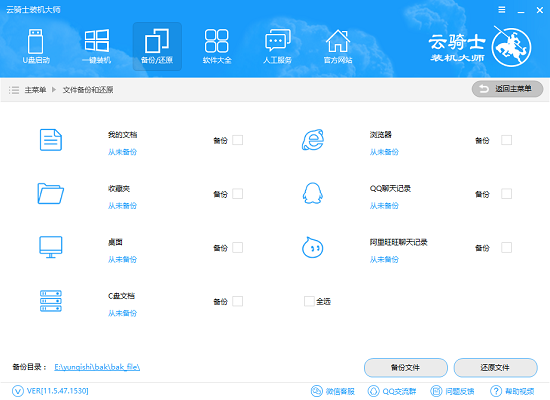The height and width of the screenshot is (400, 550).
Task: Click the 阿里旺旺聊天记录 label
Action: tap(398, 242)
